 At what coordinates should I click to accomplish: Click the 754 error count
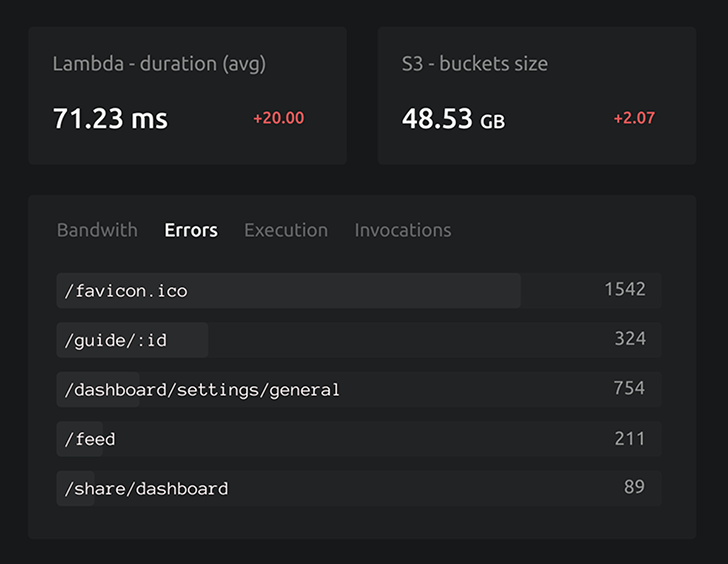click(629, 388)
